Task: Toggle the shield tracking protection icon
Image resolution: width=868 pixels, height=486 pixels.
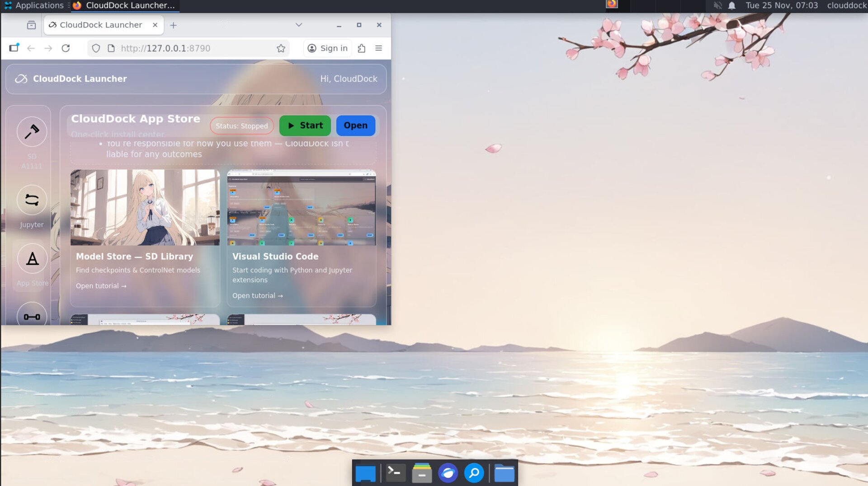Action: click(95, 48)
